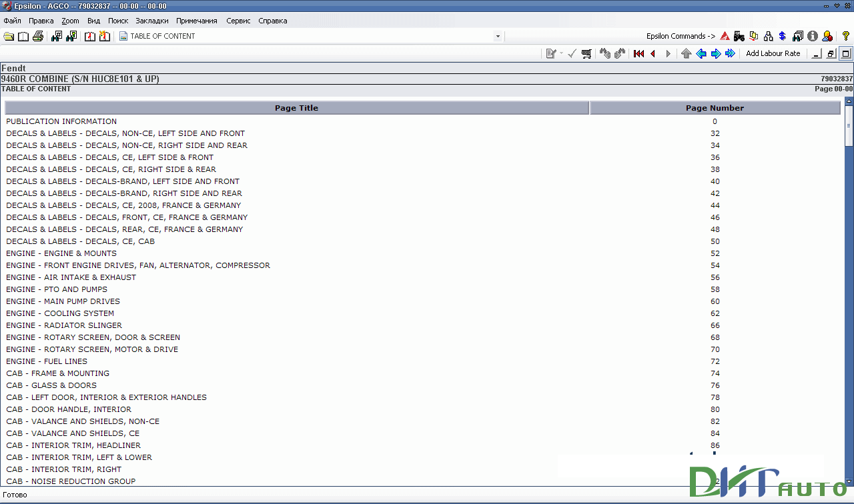The height and width of the screenshot is (504, 854).
Task: Click the green home arrow icon
Action: (686, 53)
